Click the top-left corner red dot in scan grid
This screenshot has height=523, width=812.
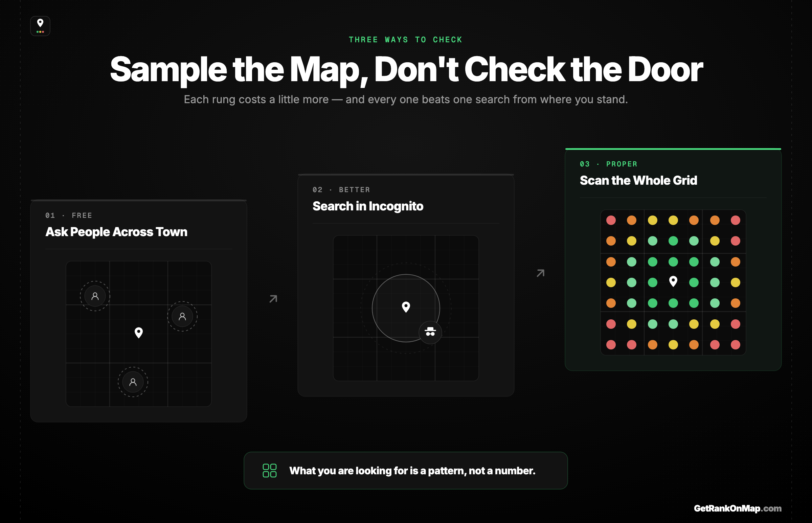[611, 220]
